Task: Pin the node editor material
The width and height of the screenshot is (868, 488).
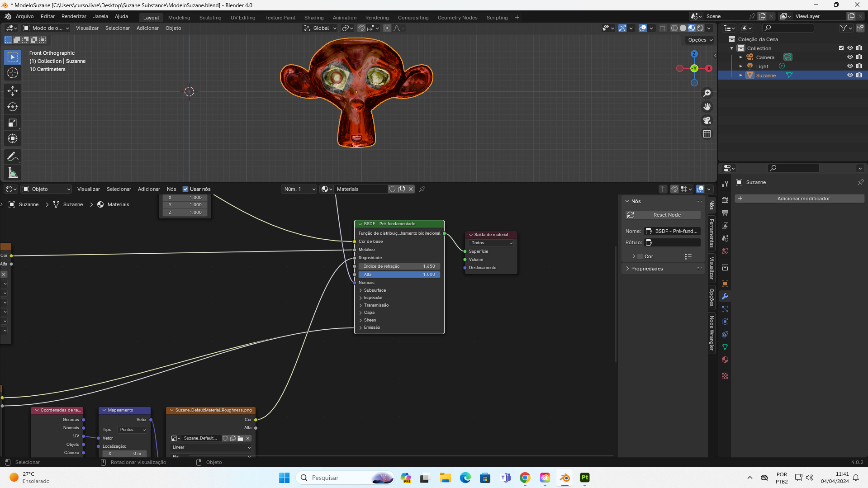Action: click(422, 189)
